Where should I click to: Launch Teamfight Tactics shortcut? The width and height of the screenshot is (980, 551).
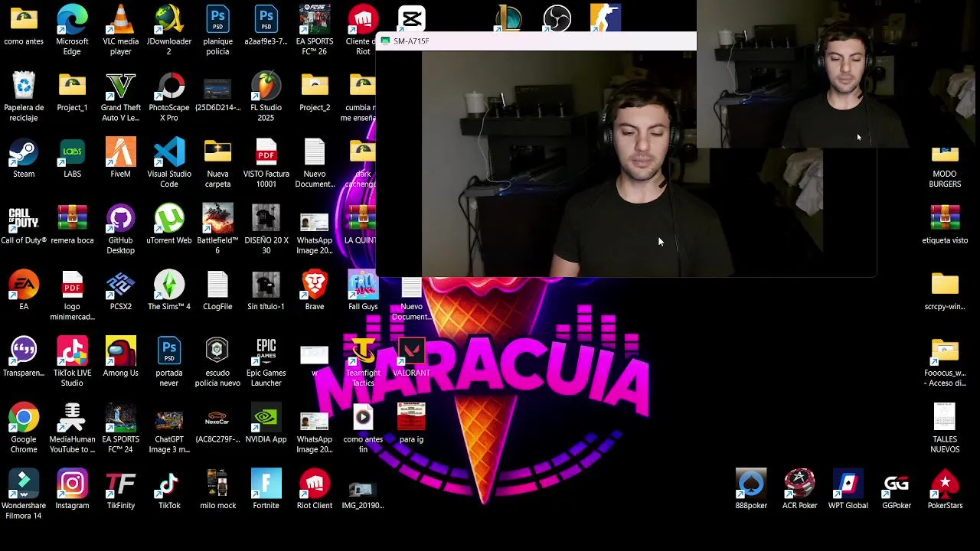click(363, 361)
